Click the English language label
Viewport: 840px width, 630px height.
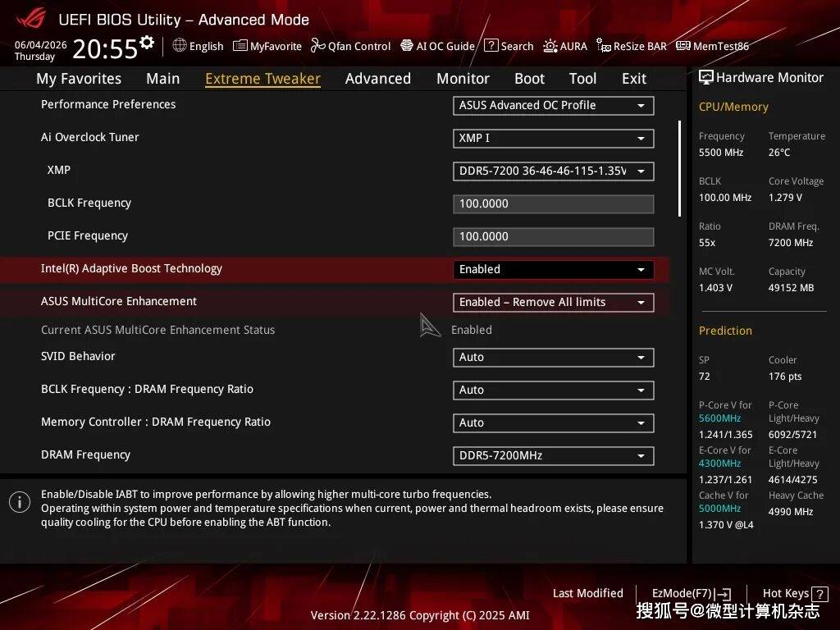(206, 46)
